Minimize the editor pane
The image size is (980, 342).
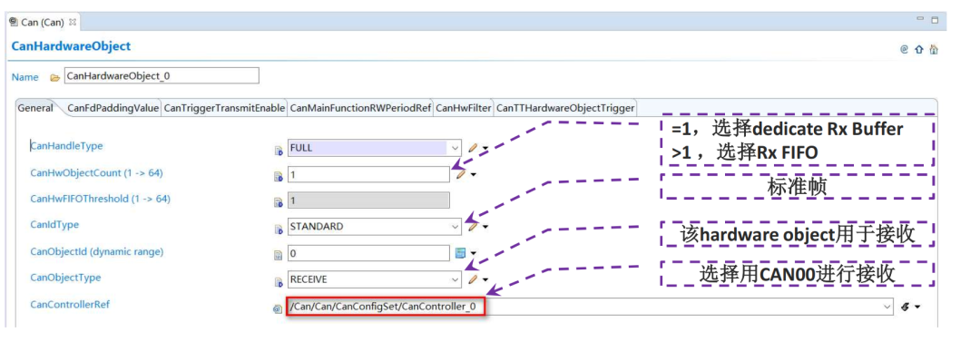pos(920,19)
